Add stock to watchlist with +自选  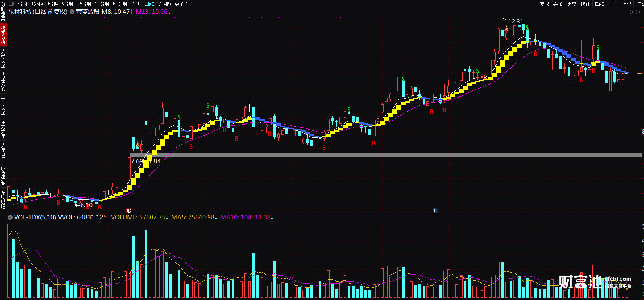(639, 4)
